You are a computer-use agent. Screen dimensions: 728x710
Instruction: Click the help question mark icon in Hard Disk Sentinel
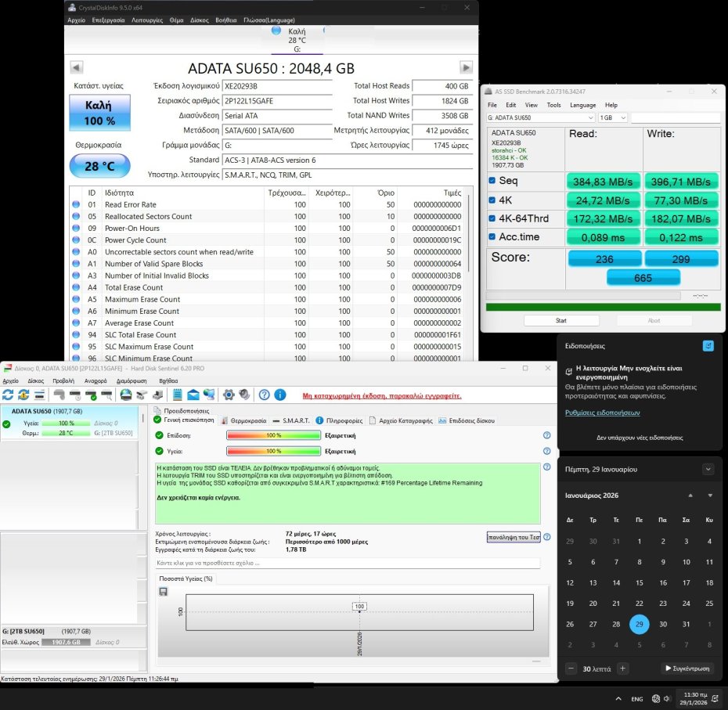(264, 395)
